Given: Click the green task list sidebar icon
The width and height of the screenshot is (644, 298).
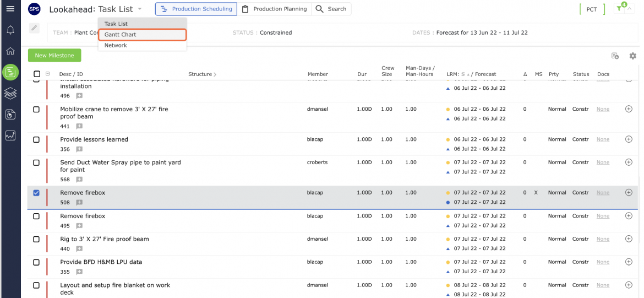Looking at the screenshot, I should coord(10,72).
